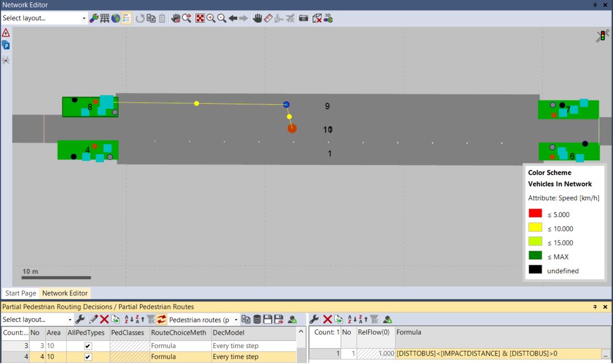This screenshot has width=613, height=364.
Task: Switch to the Start Page tab
Action: coord(20,293)
